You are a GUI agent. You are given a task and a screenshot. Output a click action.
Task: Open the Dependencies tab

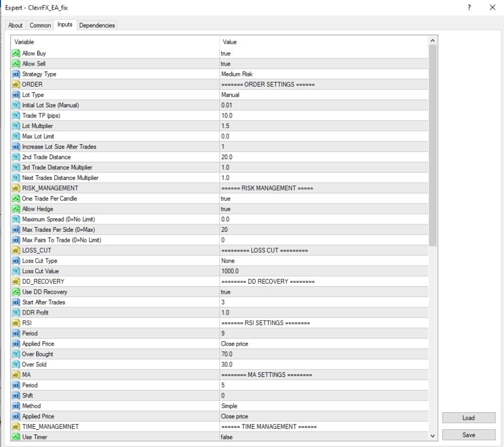point(97,25)
